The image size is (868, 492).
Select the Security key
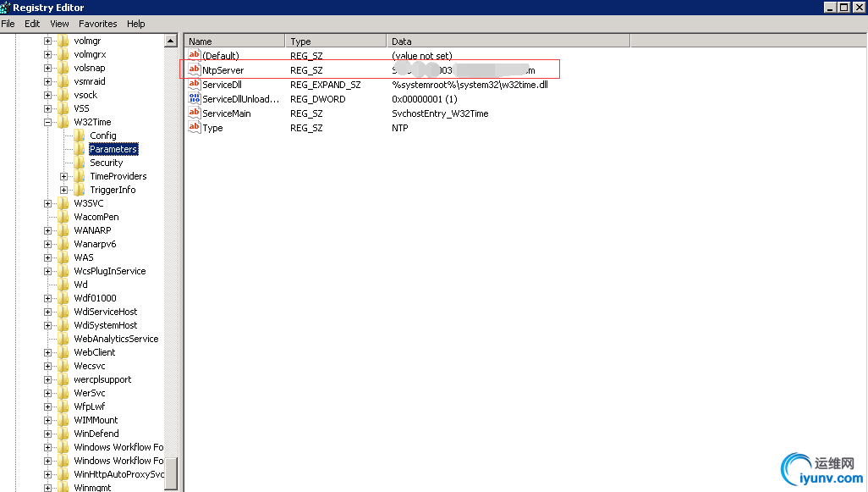click(107, 163)
